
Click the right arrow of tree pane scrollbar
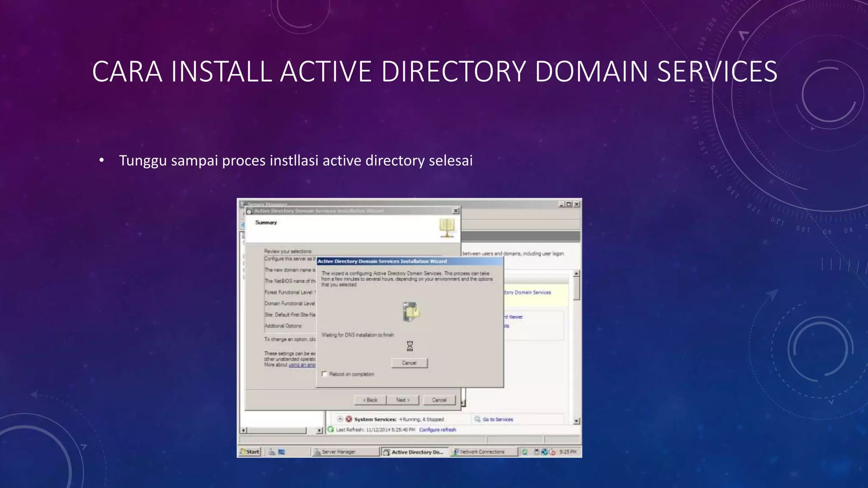tap(320, 430)
